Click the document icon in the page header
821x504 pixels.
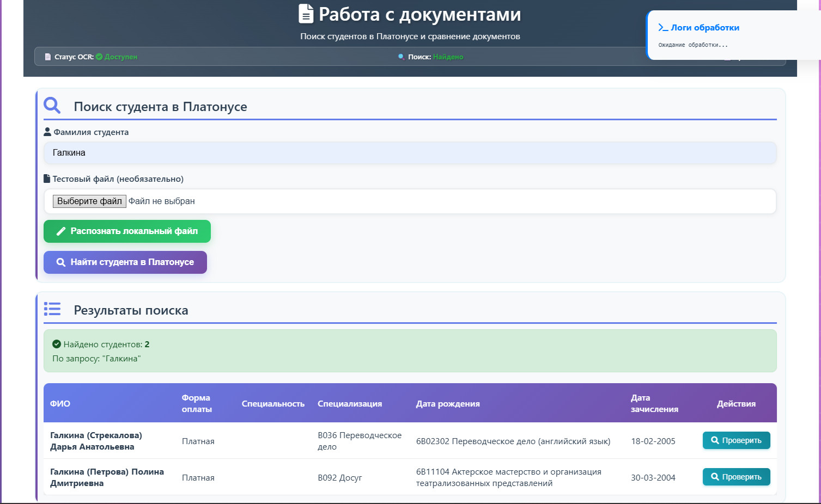click(306, 14)
